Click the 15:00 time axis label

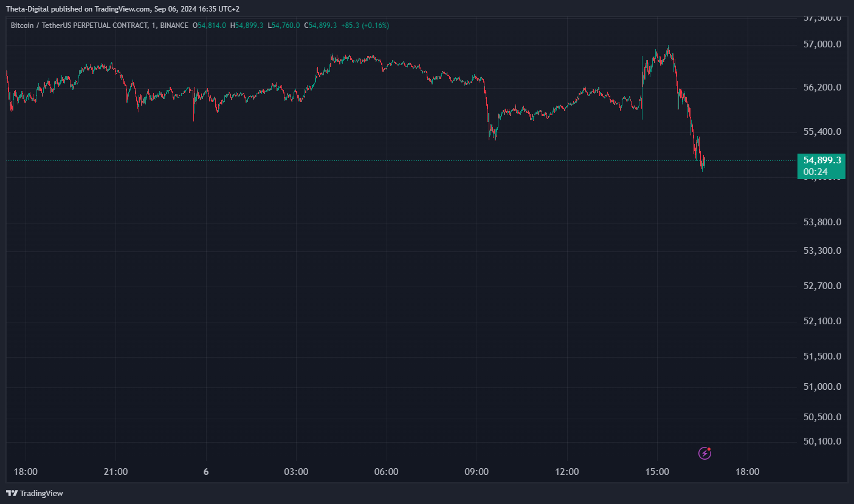pyautogui.click(x=657, y=472)
